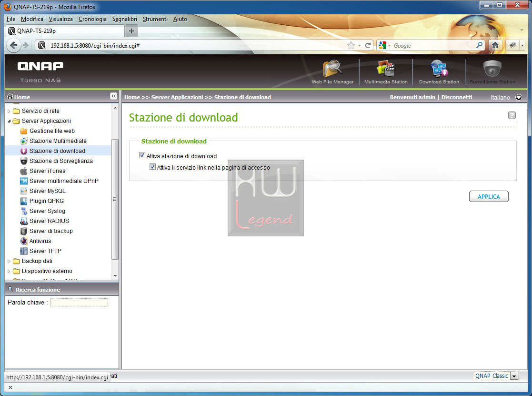Open Firefox File menu
This screenshot has height=396, width=532.
tap(11, 19)
